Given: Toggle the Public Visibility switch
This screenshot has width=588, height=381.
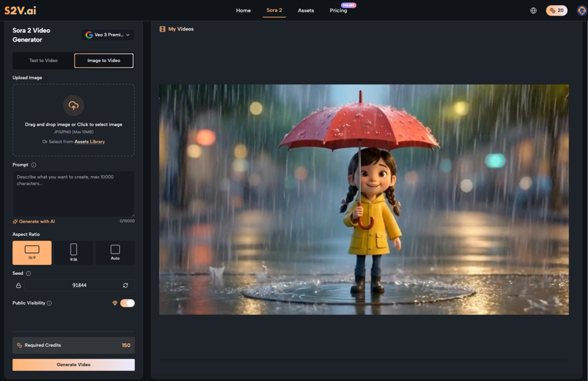Looking at the screenshot, I should coord(127,303).
